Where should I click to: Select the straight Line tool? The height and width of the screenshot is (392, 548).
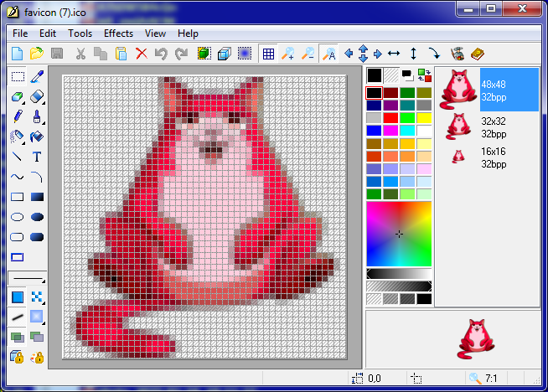coord(17,157)
